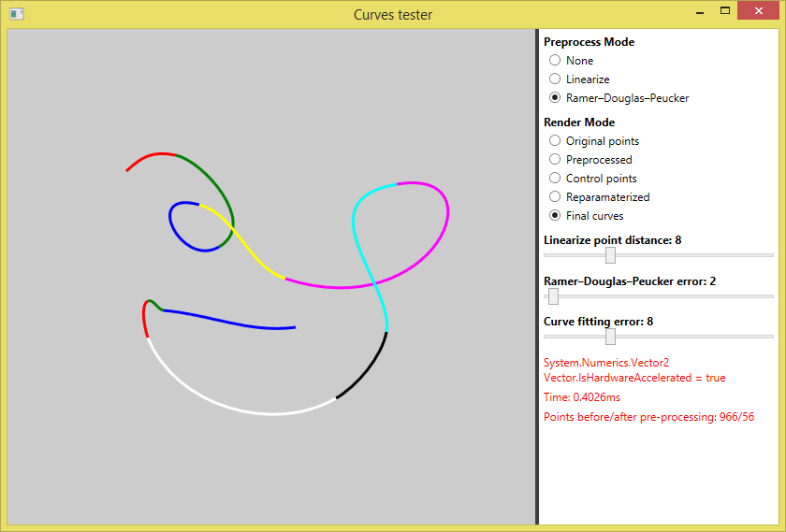Click the Curves tester title bar text
The image size is (786, 532).
(x=393, y=15)
